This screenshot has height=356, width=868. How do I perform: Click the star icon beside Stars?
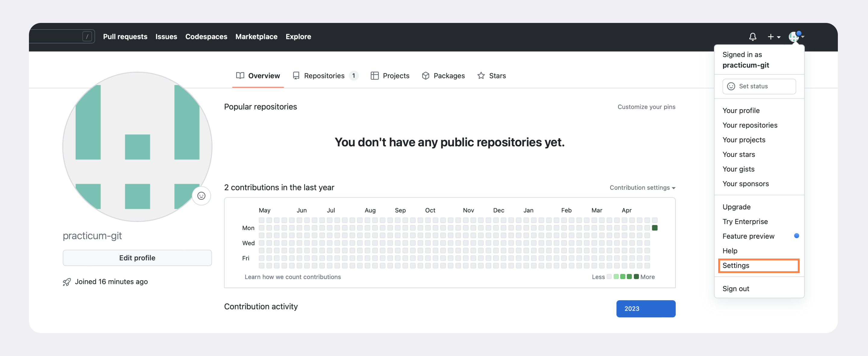481,76
